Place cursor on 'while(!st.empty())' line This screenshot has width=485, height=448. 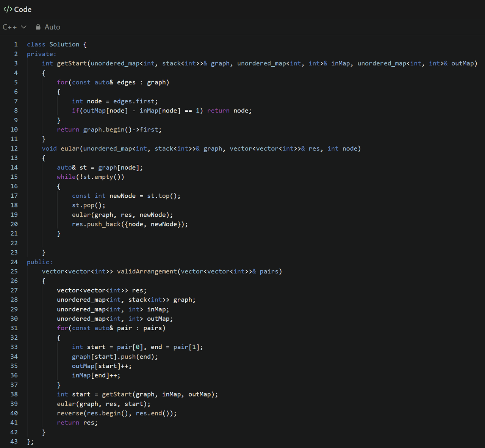[90, 177]
